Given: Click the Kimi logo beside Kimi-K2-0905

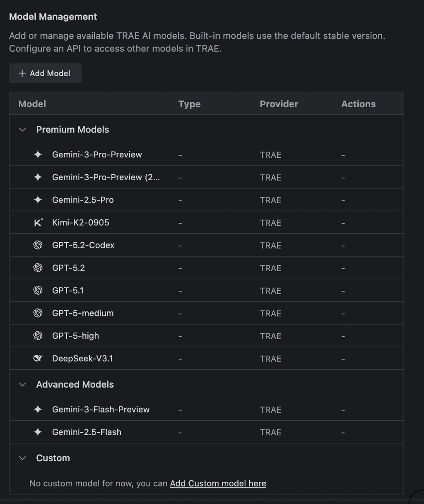Looking at the screenshot, I should pyautogui.click(x=38, y=222).
